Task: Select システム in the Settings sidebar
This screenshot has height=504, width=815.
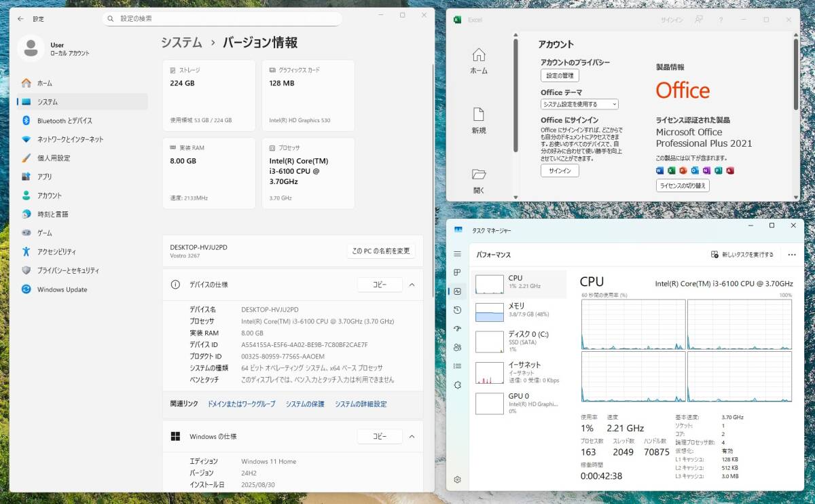Action: (x=82, y=102)
